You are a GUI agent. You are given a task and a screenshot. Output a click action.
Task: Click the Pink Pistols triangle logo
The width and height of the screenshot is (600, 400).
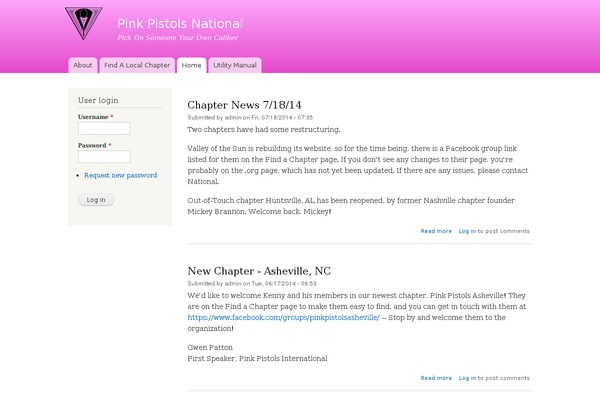(83, 23)
